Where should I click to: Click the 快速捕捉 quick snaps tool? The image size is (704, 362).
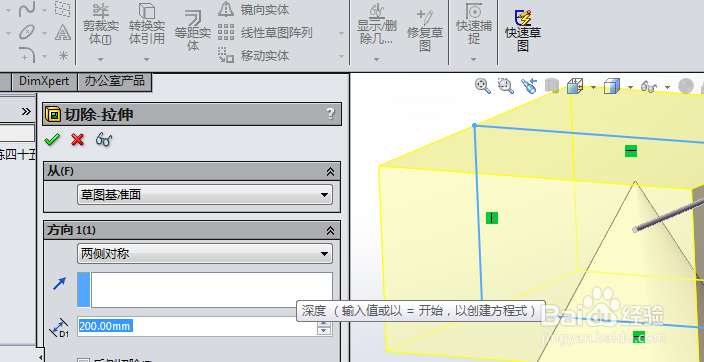[474, 25]
